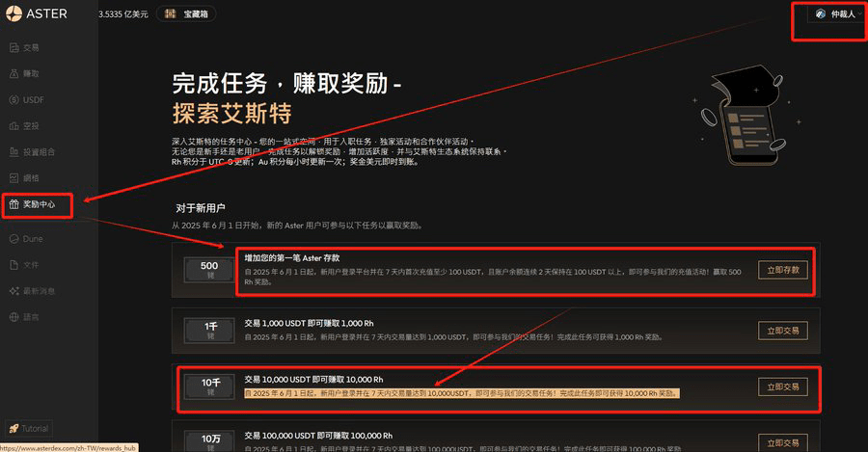Open 最新消息 news in sidebar
This screenshot has width=868, height=452.
32,290
